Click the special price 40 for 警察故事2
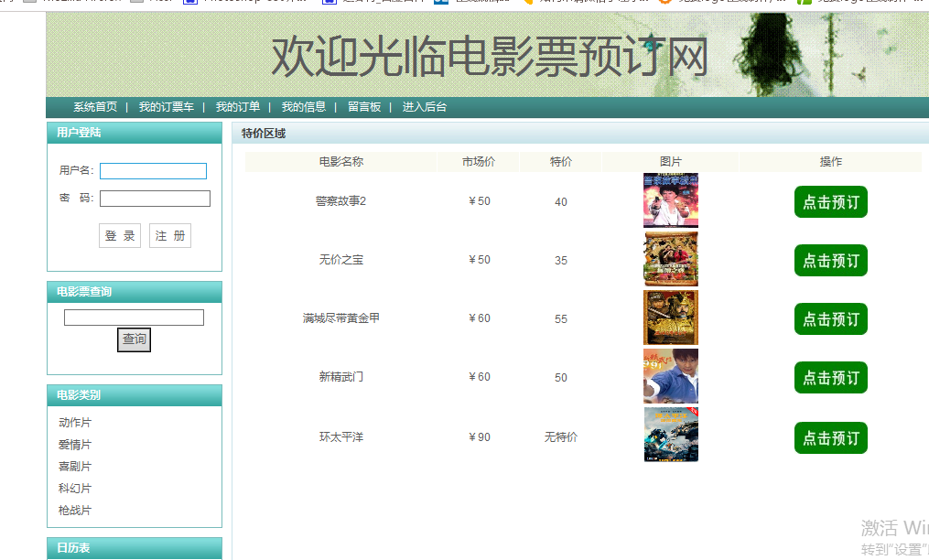The height and width of the screenshot is (560, 929). point(560,202)
